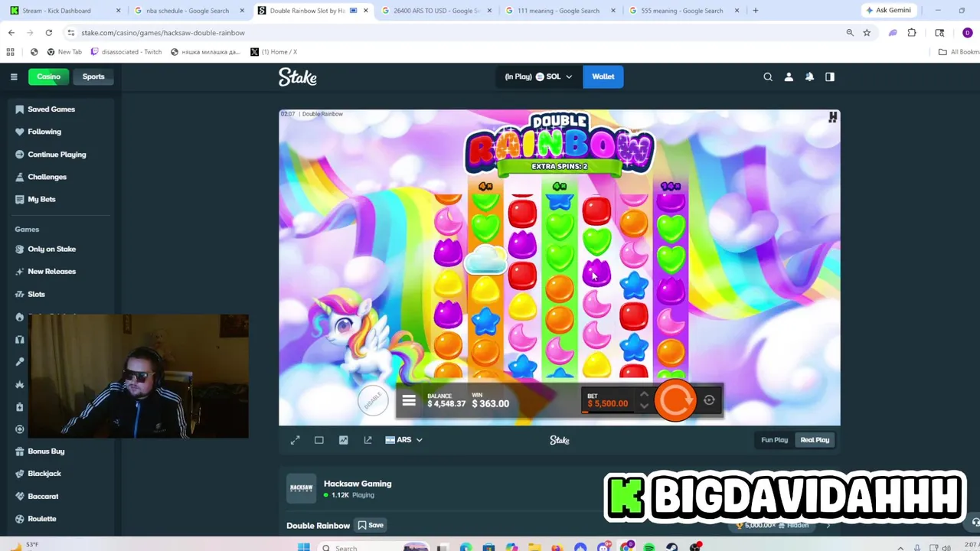Open the Stake hamburger sidebar menu
Screen dimensions: 980x551
(x=14, y=77)
